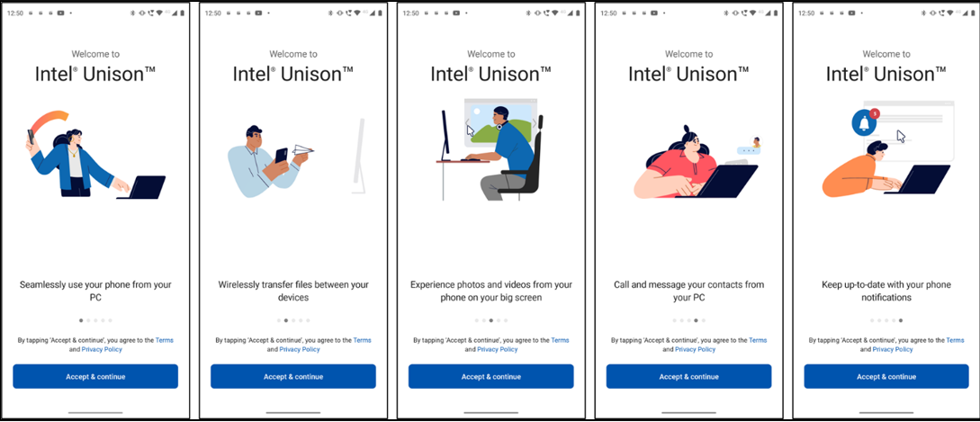Screen dimensions: 980x422
Task: Open Terms link on the file transfer screen
Action: [362, 340]
